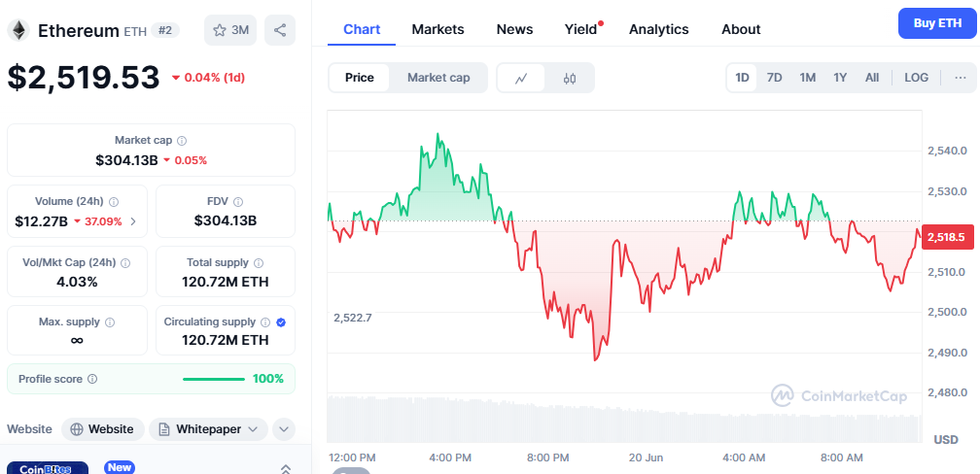
Task: Click the $12.27B volume value
Action: [41, 221]
